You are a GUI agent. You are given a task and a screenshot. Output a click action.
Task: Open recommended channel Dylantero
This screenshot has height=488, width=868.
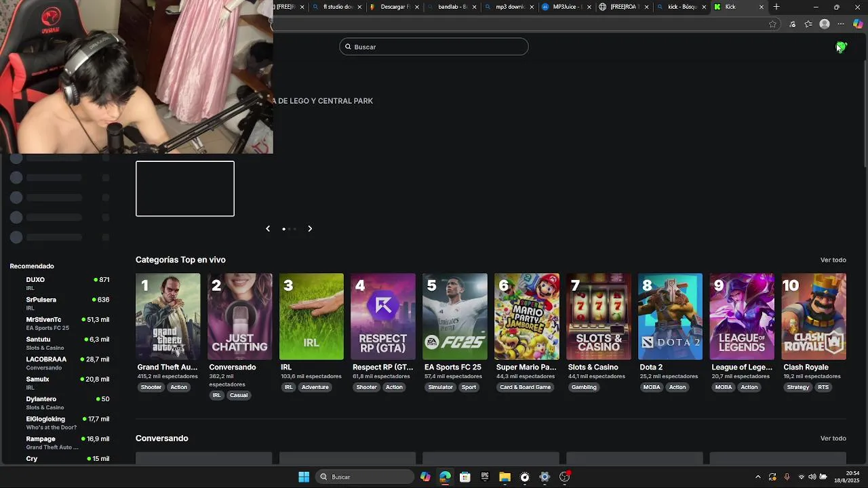(x=60, y=403)
